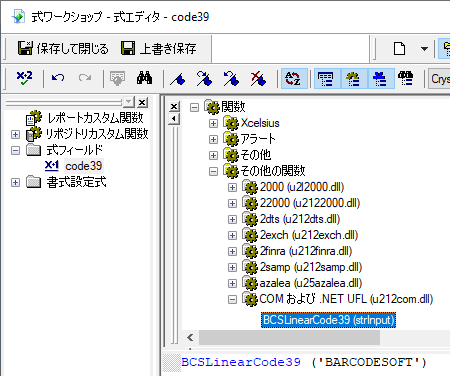Screen dimensions: 450x376
Task: Expand 2dts (u212dts.dll) node
Action: point(232,219)
